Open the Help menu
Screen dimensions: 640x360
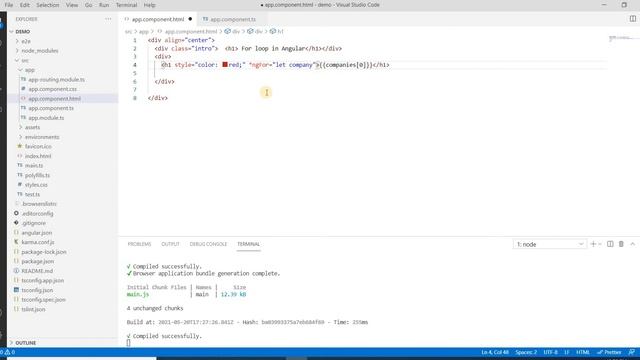pyautogui.click(x=149, y=5)
